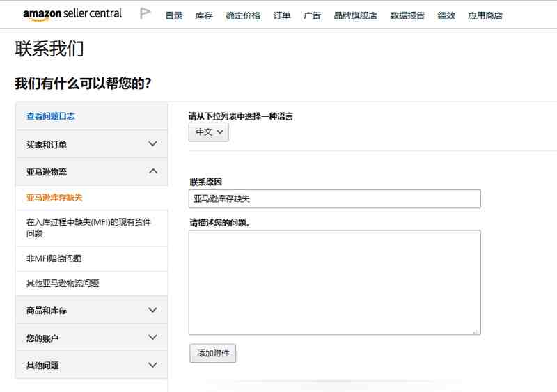Click the 查看问题日志 link
Image resolution: width=557 pixels, height=392 pixels.
tap(51, 116)
